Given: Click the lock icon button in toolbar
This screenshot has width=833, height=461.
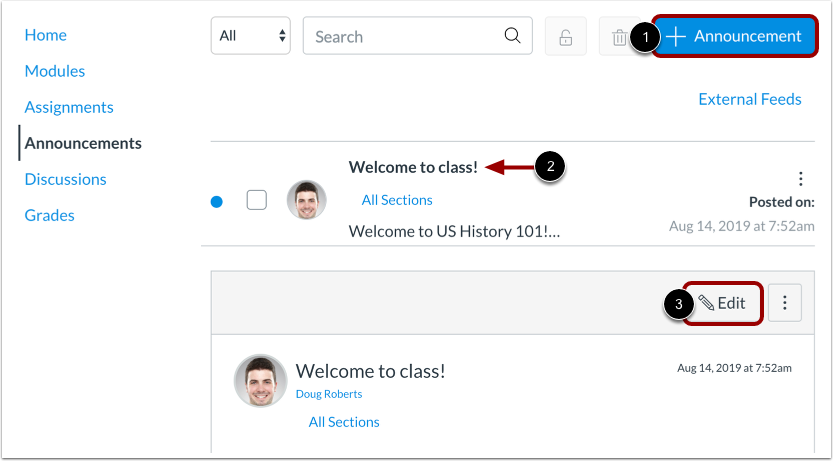Looking at the screenshot, I should pos(566,36).
